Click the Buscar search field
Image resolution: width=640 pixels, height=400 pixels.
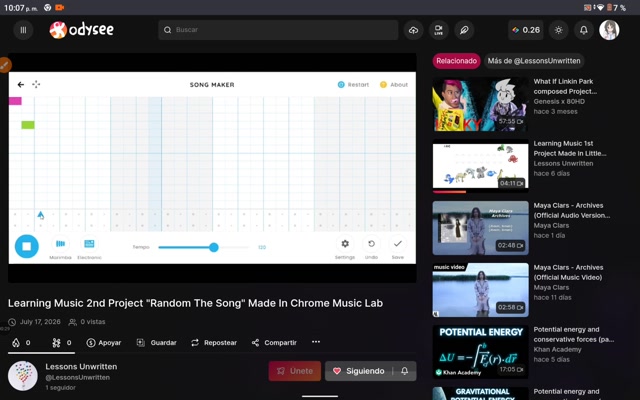[278, 30]
